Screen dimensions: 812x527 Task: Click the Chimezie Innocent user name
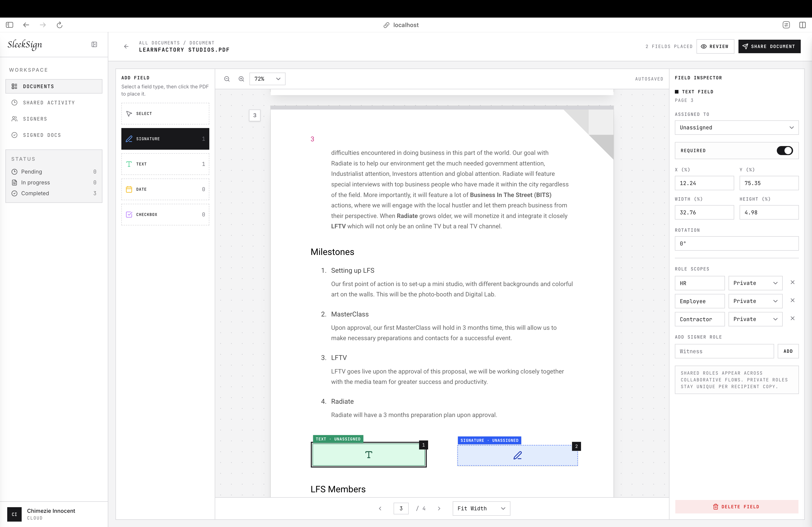(51, 511)
